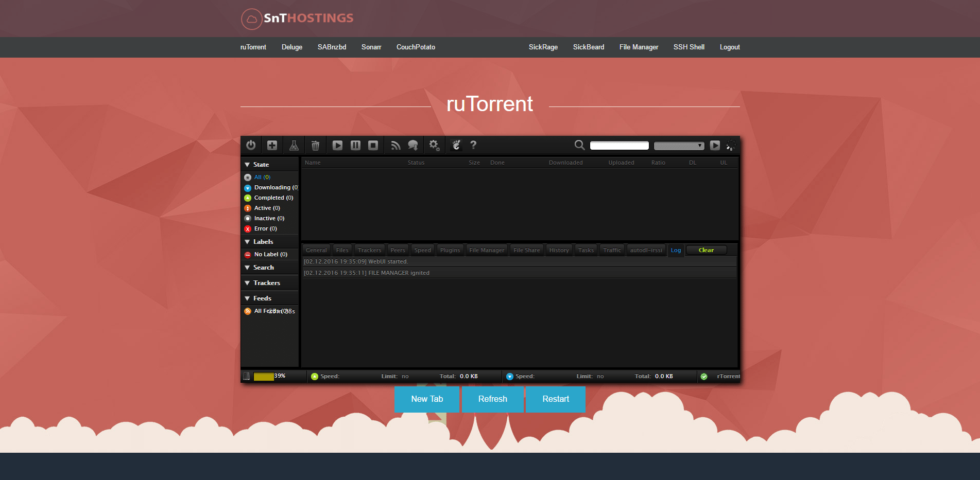Viewport: 980px width, 480px height.
Task: Click the upload speed green icon
Action: [x=315, y=377]
